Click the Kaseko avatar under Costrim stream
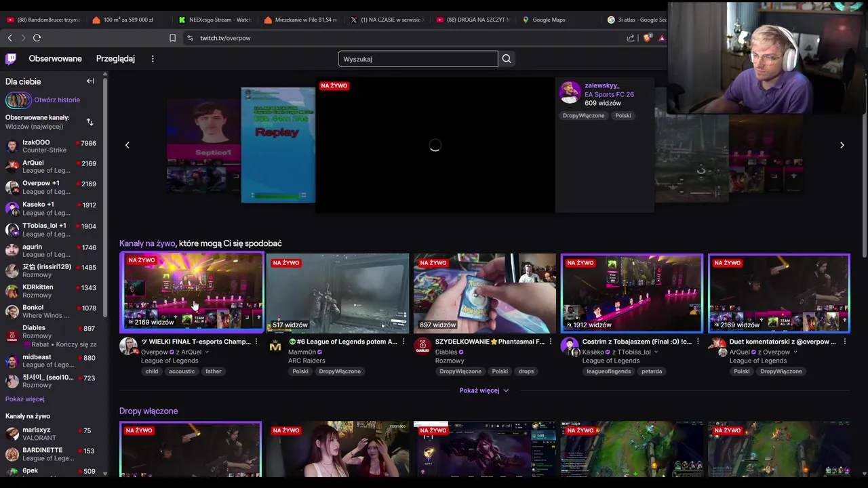 pyautogui.click(x=570, y=346)
